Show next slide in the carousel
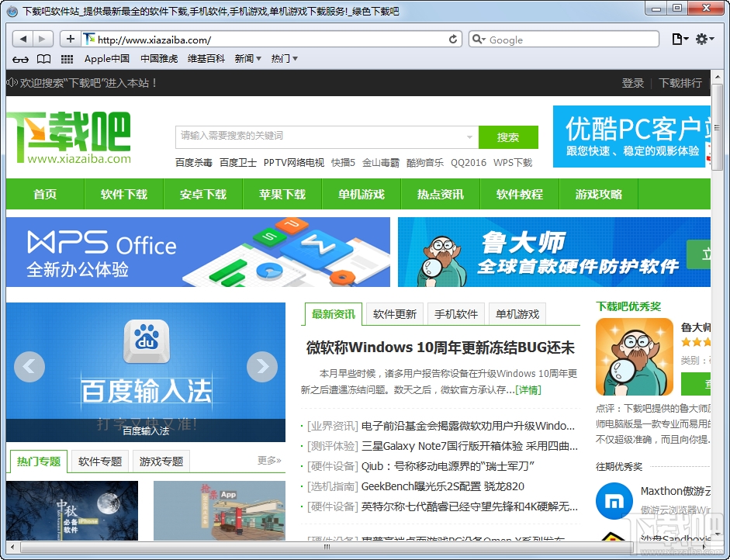The width and height of the screenshot is (730, 560). click(262, 367)
